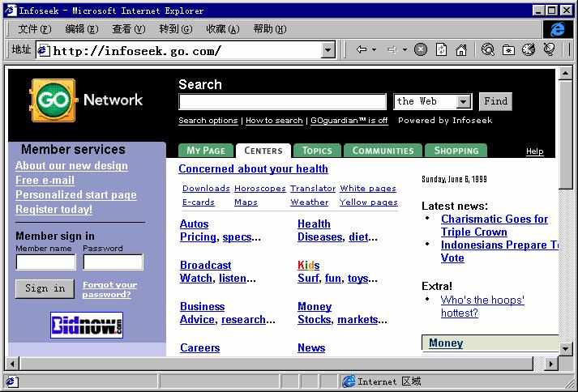Open About our new design link
This screenshot has height=392, width=578.
71,166
